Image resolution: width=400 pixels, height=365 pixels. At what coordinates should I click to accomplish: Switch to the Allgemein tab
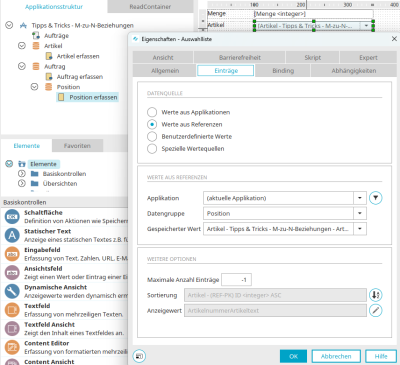tap(165, 71)
